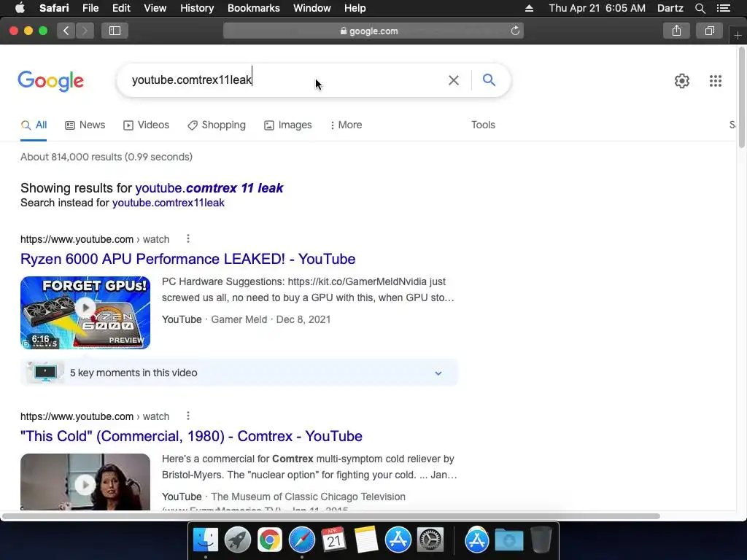The height and width of the screenshot is (560, 747).
Task: Open options for the Ryzen 6000 result
Action: (188, 238)
